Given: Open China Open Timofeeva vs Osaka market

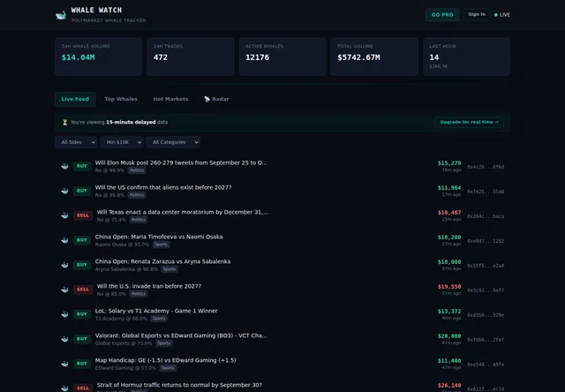Looking at the screenshot, I should (x=159, y=237).
